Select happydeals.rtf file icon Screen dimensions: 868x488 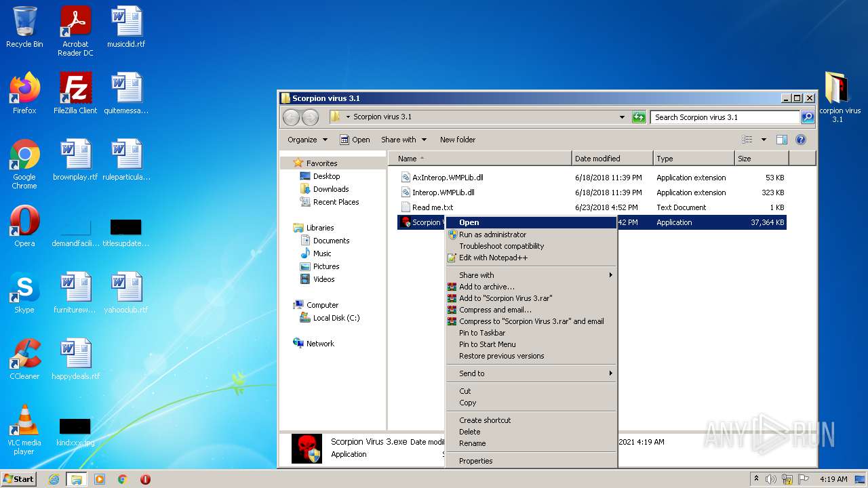75,359
